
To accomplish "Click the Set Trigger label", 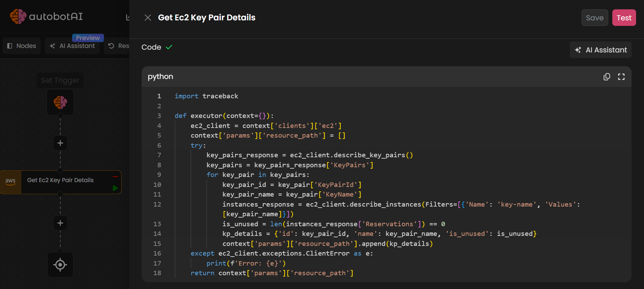I will (x=60, y=80).
